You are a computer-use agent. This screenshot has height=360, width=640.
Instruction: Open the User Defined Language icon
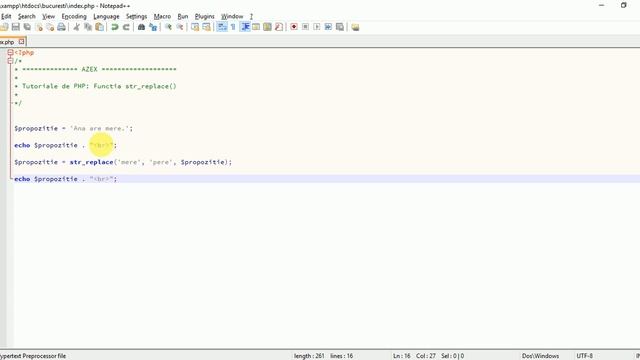click(256, 27)
